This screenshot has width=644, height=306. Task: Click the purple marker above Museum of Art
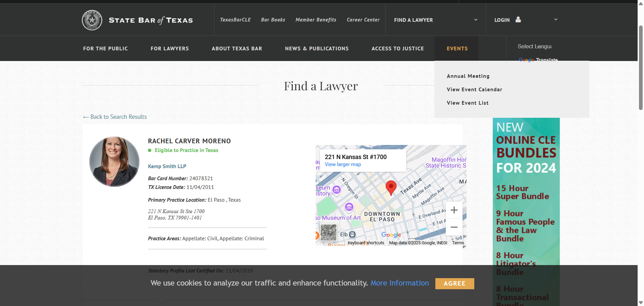point(349,207)
